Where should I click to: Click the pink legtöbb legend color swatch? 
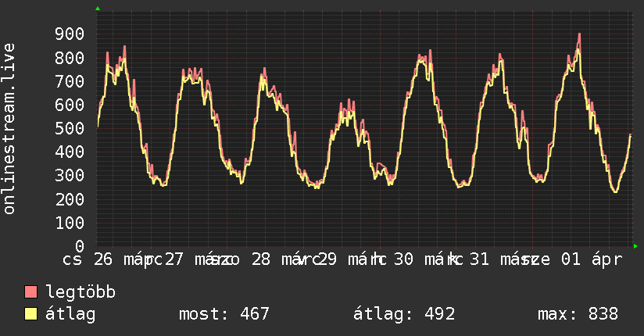pyautogui.click(x=30, y=291)
